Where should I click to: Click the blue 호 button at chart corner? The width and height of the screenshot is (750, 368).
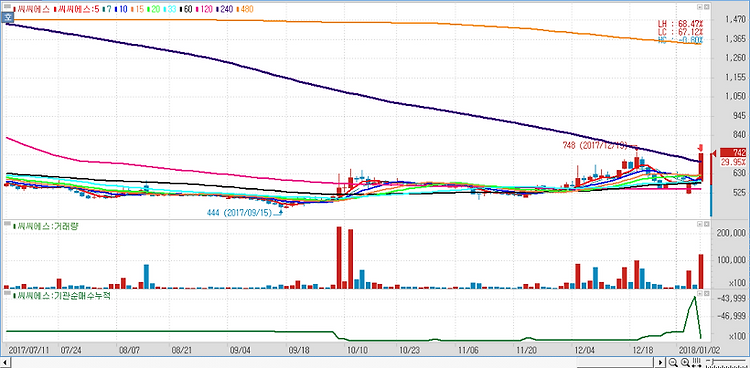pyautogui.click(x=8, y=18)
